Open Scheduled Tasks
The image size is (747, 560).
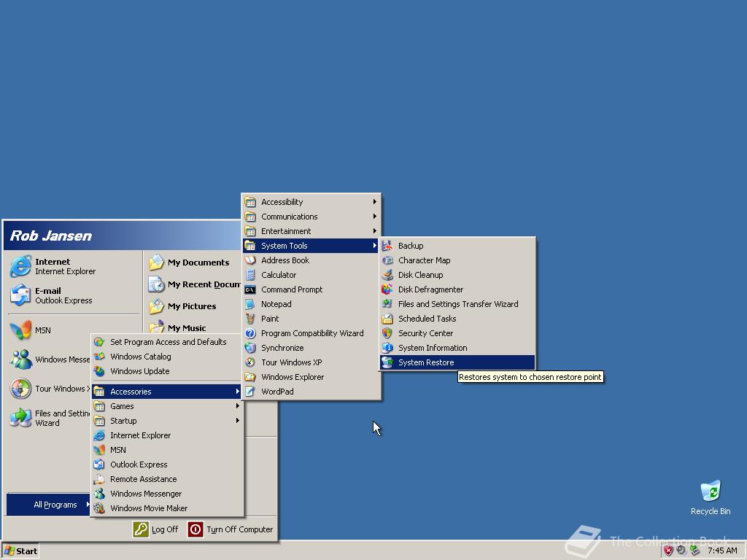(x=457, y=319)
